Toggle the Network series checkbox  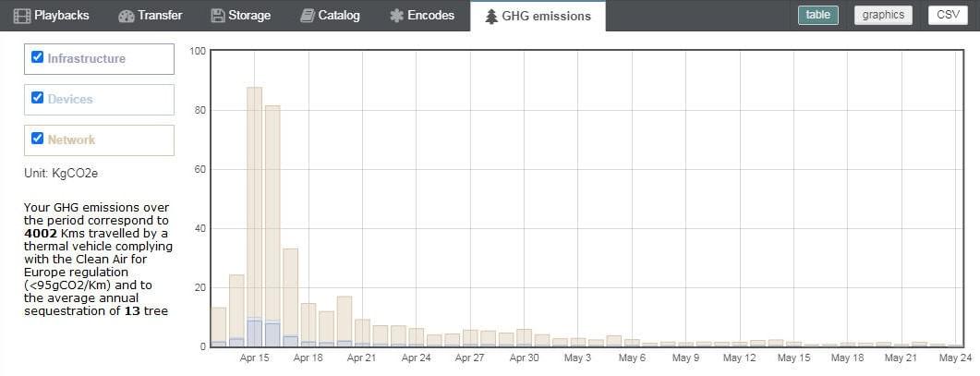38,139
